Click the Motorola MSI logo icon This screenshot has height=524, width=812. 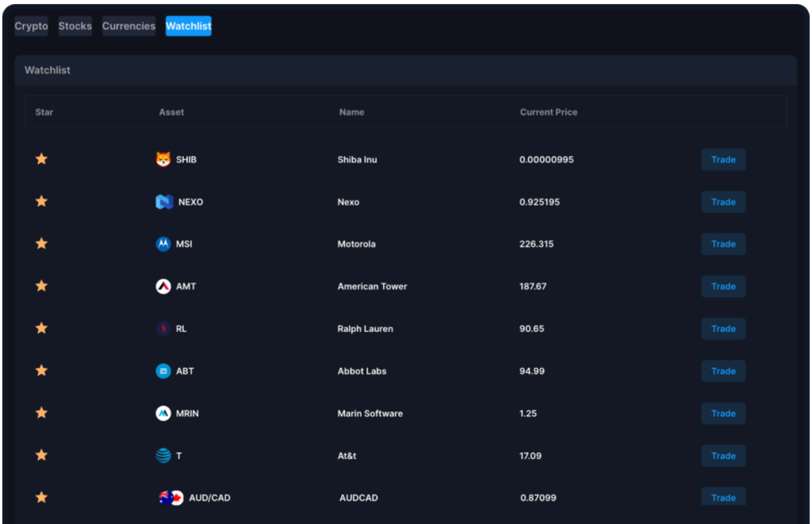pyautogui.click(x=163, y=244)
